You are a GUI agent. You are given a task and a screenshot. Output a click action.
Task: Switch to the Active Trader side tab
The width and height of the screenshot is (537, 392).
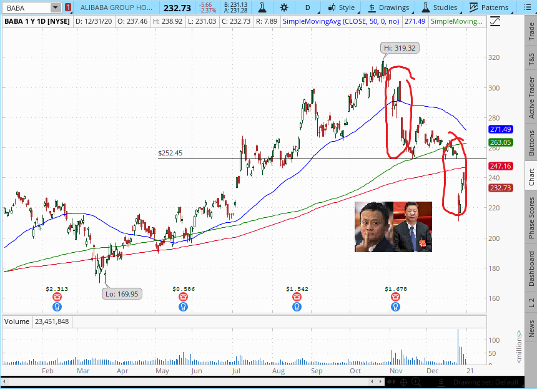coord(531,97)
